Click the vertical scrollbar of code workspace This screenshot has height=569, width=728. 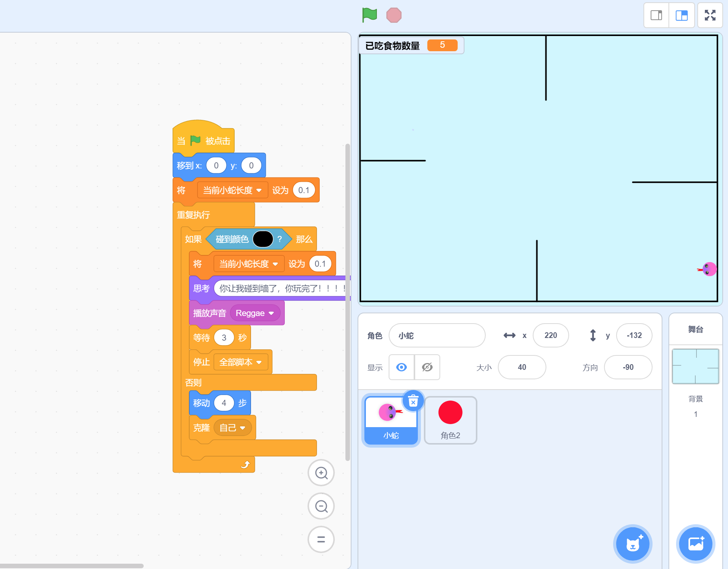pos(347,302)
